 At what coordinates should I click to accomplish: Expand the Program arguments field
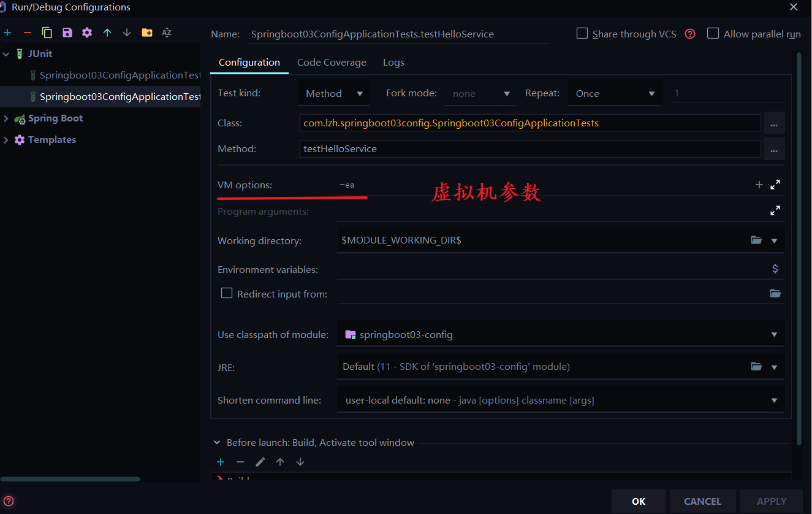pyautogui.click(x=775, y=210)
